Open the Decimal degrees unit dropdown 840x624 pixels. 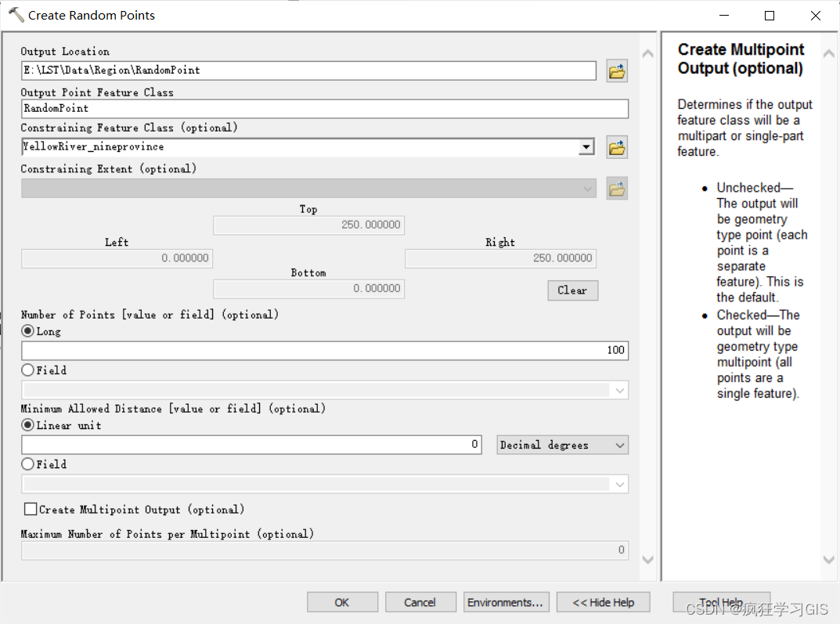pyautogui.click(x=620, y=445)
